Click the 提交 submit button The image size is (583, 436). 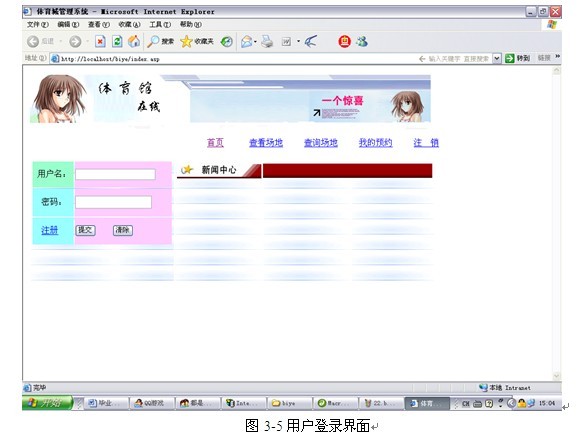tap(86, 230)
